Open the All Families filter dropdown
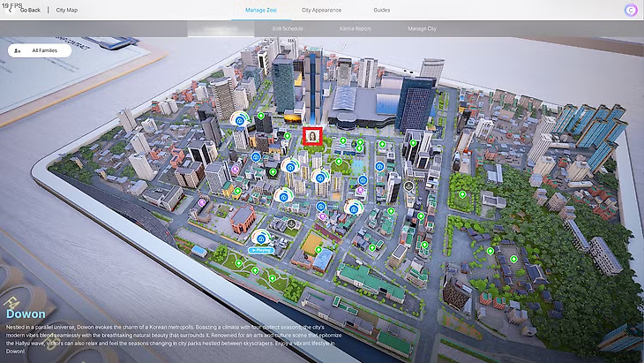 click(x=40, y=51)
